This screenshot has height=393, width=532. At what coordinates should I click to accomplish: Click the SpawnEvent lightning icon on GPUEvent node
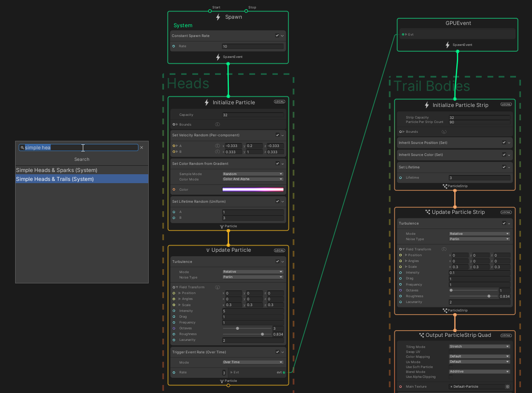tap(448, 45)
